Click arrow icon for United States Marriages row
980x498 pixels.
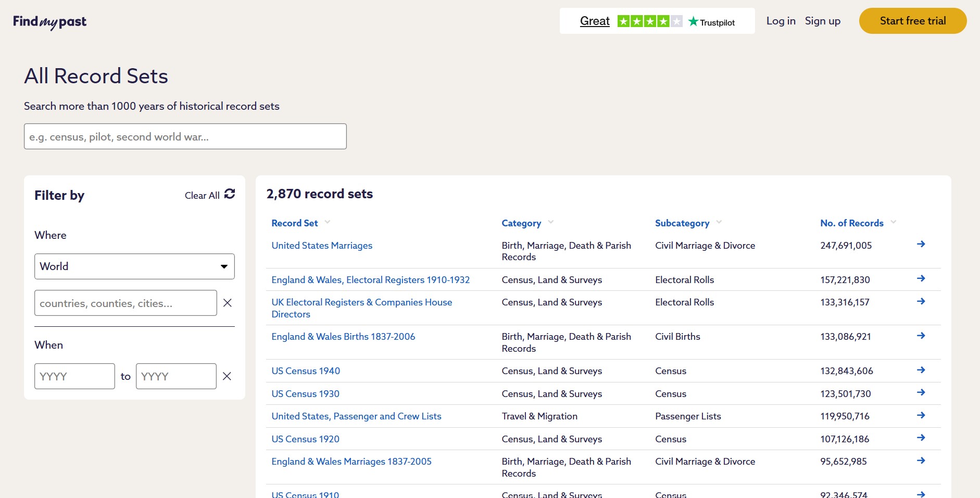coord(921,245)
